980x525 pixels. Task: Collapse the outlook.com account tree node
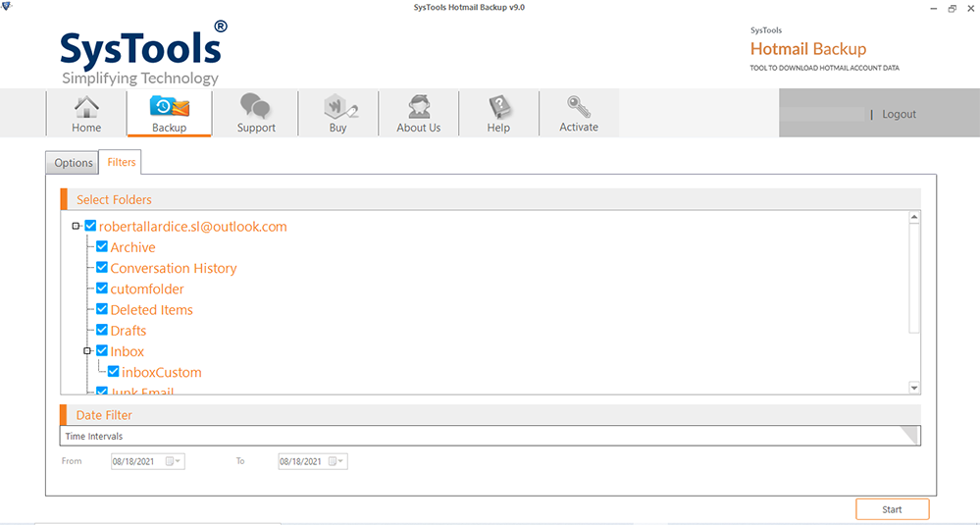click(x=77, y=227)
